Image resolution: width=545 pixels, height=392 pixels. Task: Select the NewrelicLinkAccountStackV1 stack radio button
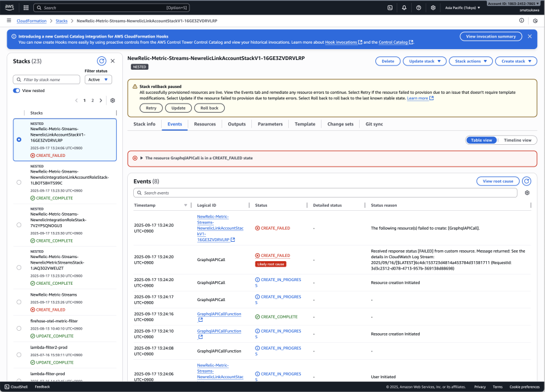click(x=19, y=139)
